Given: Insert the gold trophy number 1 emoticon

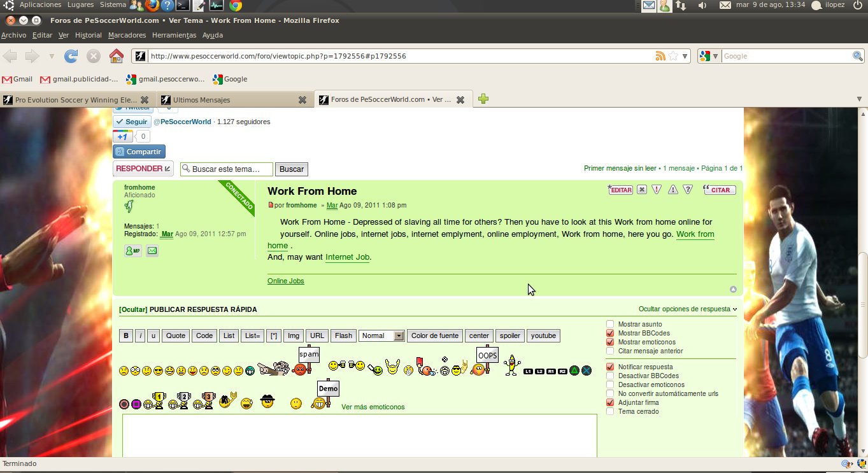Looking at the screenshot, I should [x=154, y=400].
